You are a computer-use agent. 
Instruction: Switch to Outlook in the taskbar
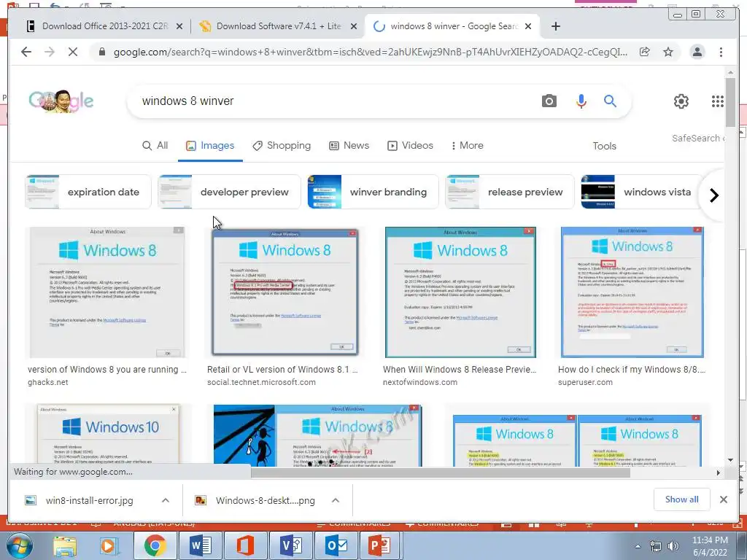coord(336,545)
